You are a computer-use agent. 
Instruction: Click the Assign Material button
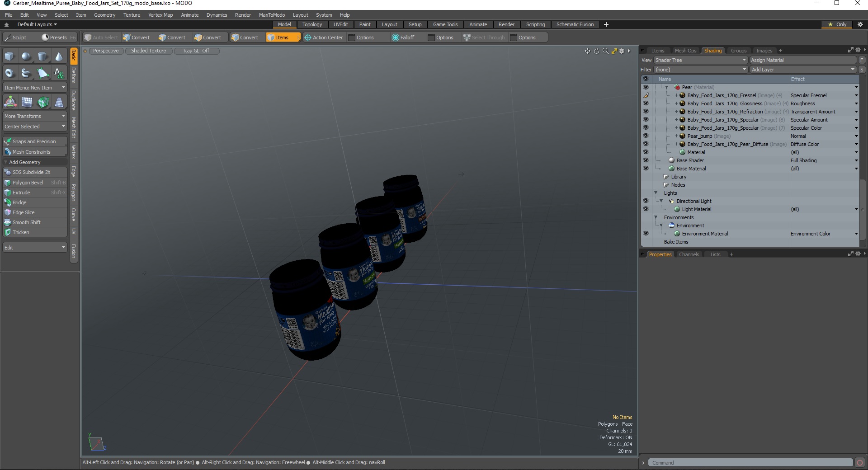[803, 60]
